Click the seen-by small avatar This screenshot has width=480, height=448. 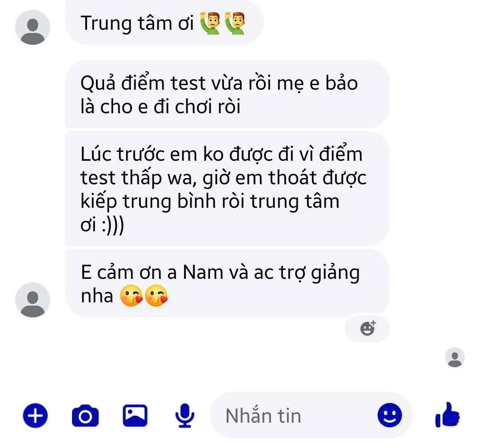[x=455, y=357]
